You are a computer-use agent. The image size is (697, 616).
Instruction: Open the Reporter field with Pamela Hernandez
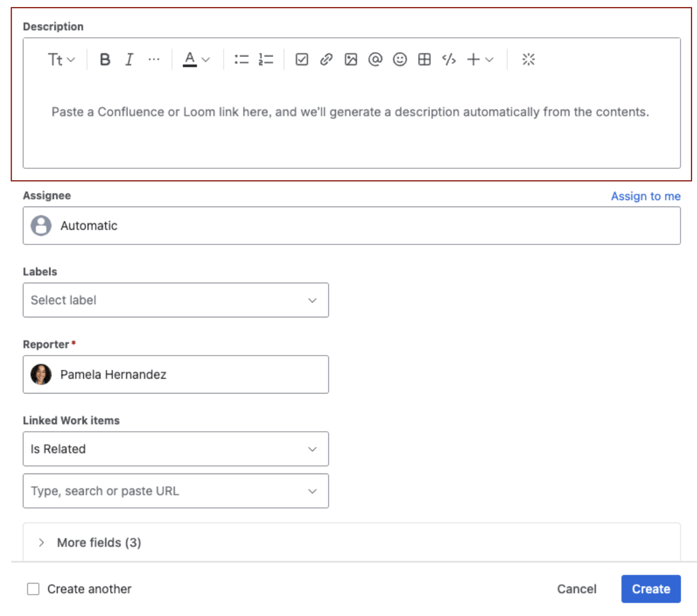pyautogui.click(x=176, y=375)
